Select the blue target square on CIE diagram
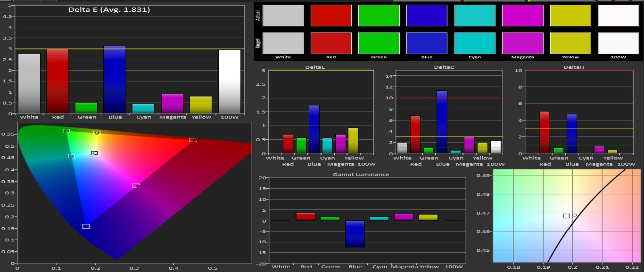This screenshot has width=644, height=272. coord(86,226)
